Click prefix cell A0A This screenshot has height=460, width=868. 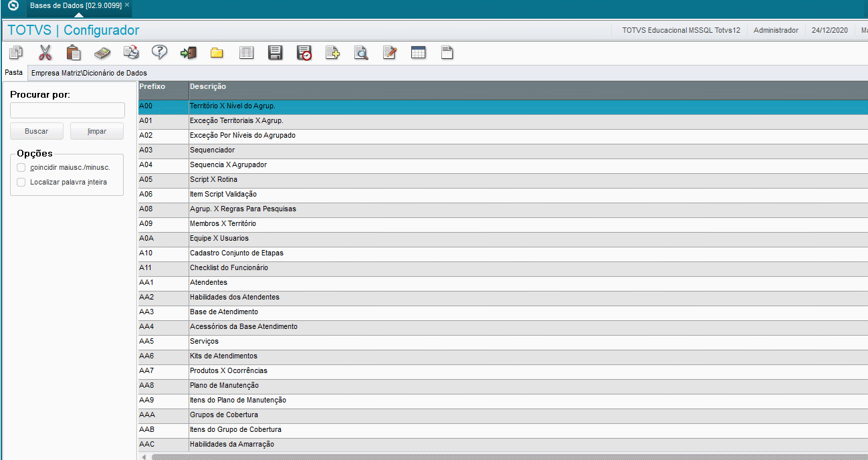163,239
